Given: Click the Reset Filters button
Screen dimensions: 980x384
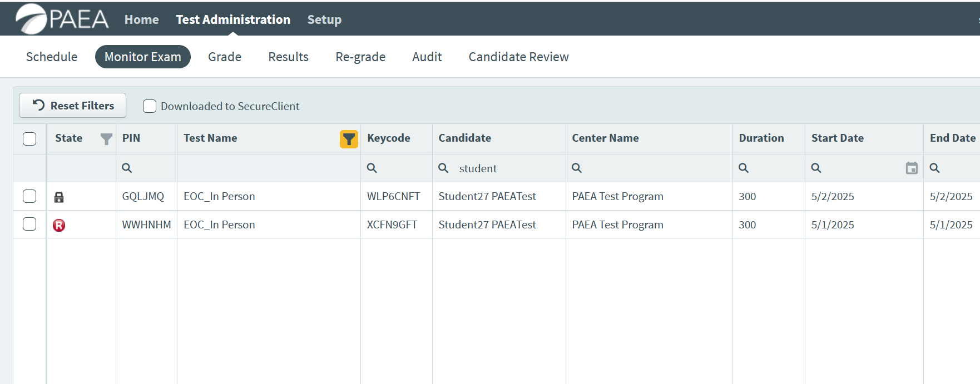Looking at the screenshot, I should click(x=73, y=106).
